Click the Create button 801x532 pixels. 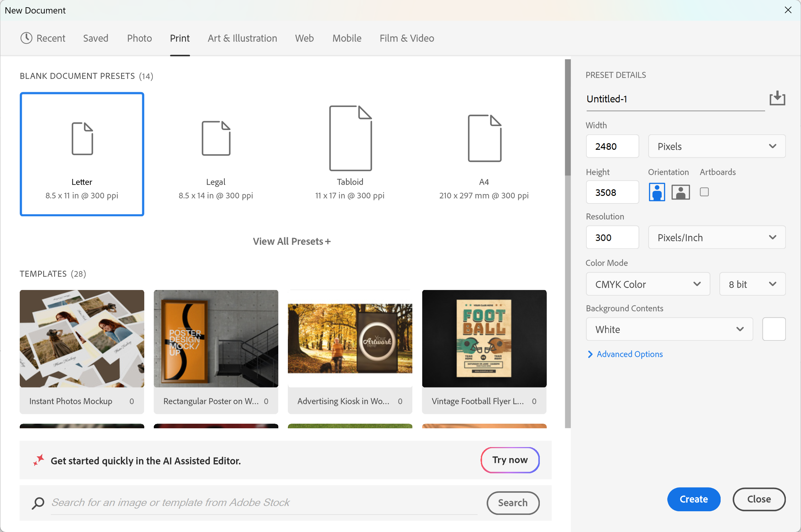click(693, 499)
